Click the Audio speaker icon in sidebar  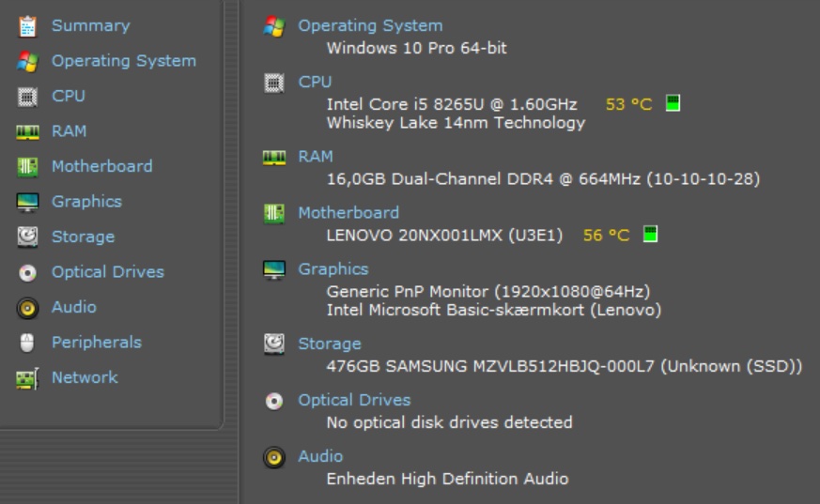tap(27, 308)
